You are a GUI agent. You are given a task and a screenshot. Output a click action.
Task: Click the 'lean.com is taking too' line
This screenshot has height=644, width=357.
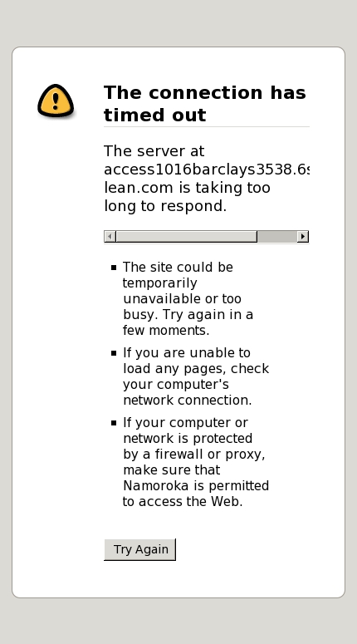point(187,188)
